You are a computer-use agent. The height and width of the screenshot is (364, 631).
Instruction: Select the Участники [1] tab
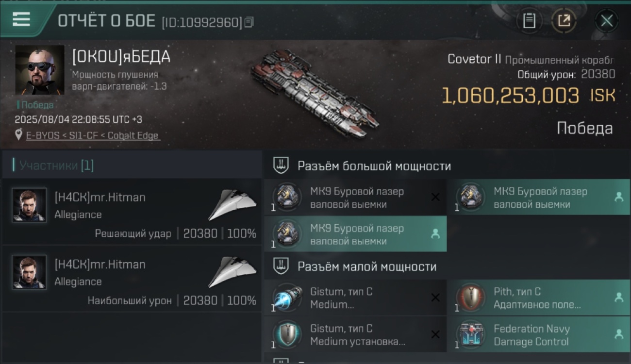pos(132,165)
